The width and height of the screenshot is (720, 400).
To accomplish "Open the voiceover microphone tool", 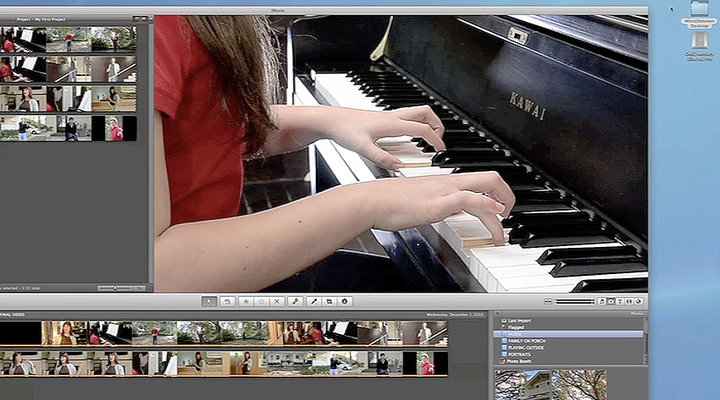I will pos(314,301).
